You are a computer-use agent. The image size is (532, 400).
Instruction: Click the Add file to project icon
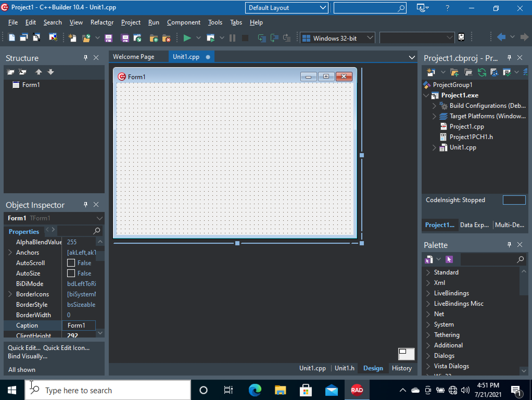154,38
